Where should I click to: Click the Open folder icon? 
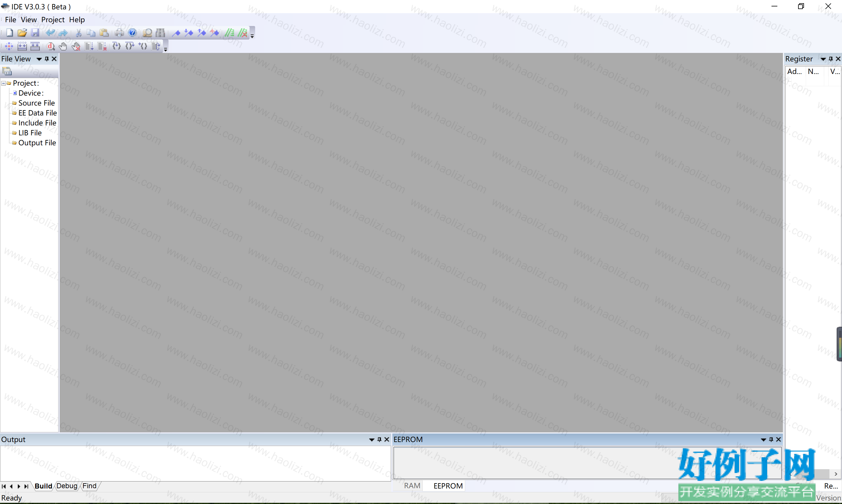(x=22, y=33)
